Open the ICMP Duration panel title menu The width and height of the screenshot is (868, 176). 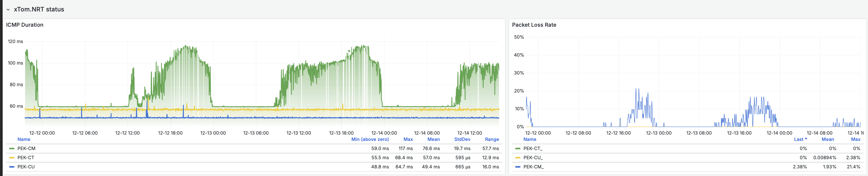click(25, 25)
